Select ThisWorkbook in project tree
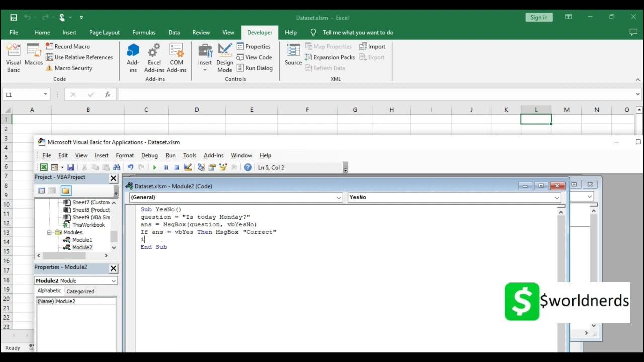The image size is (644, 362). (84, 225)
